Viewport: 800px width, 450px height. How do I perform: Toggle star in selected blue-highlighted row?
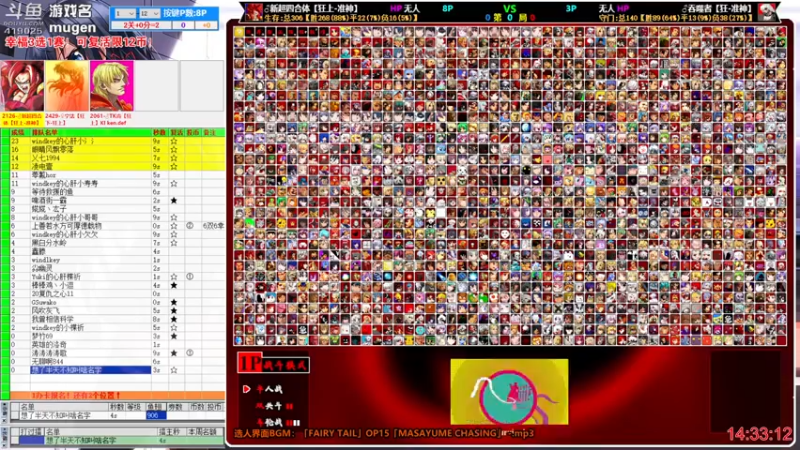click(174, 370)
